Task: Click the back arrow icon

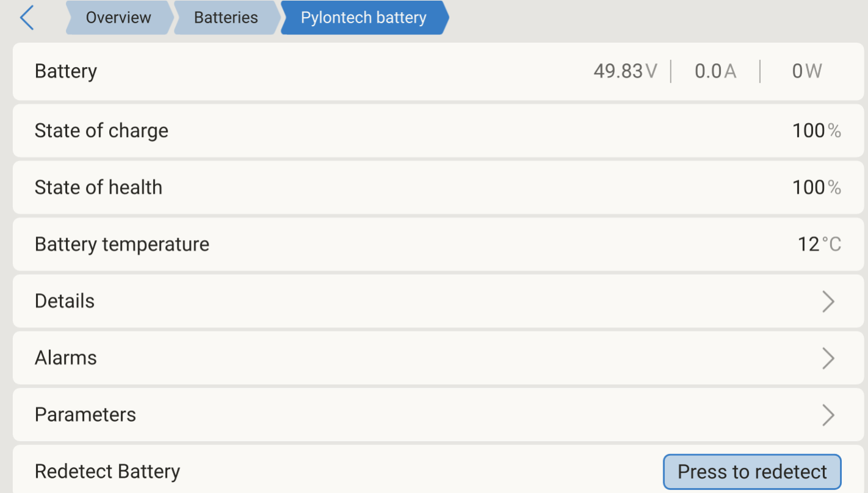Action: pos(27,18)
